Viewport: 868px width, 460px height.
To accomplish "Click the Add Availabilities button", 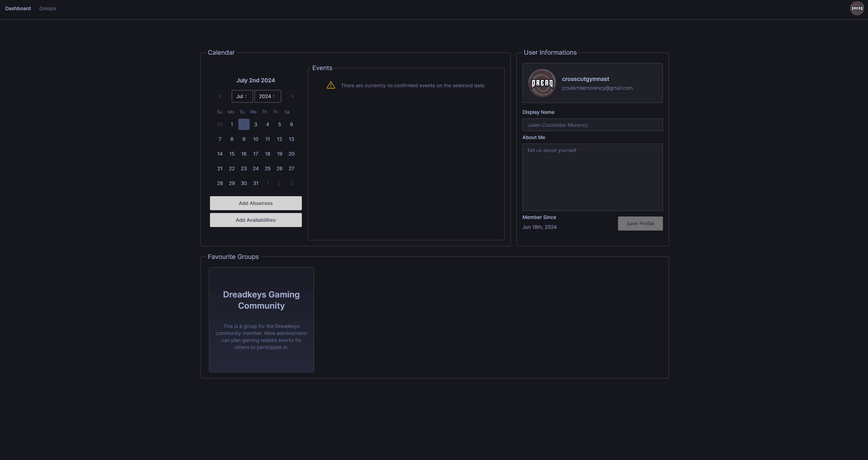I will click(256, 220).
